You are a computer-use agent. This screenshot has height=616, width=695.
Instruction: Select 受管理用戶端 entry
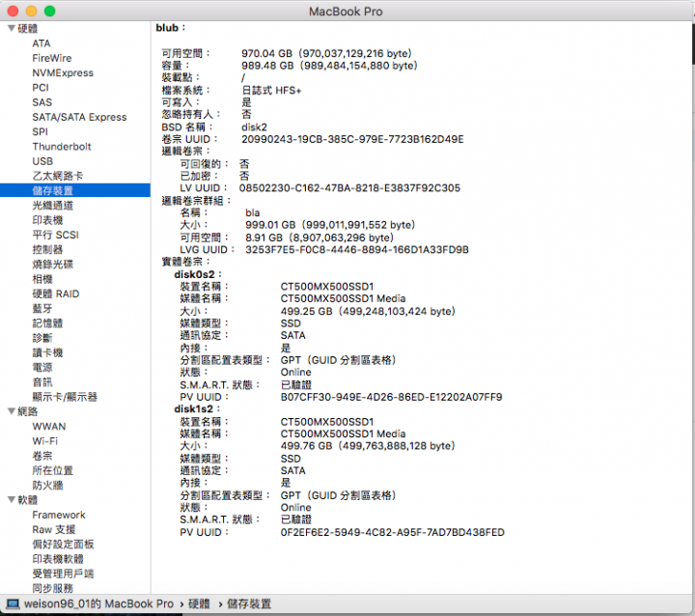point(63,574)
